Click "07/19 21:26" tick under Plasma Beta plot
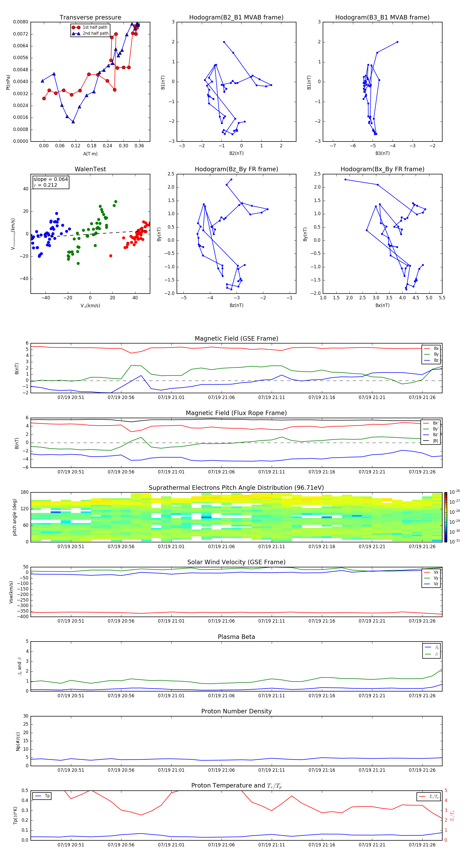This screenshot has height=868, width=473. [422, 695]
